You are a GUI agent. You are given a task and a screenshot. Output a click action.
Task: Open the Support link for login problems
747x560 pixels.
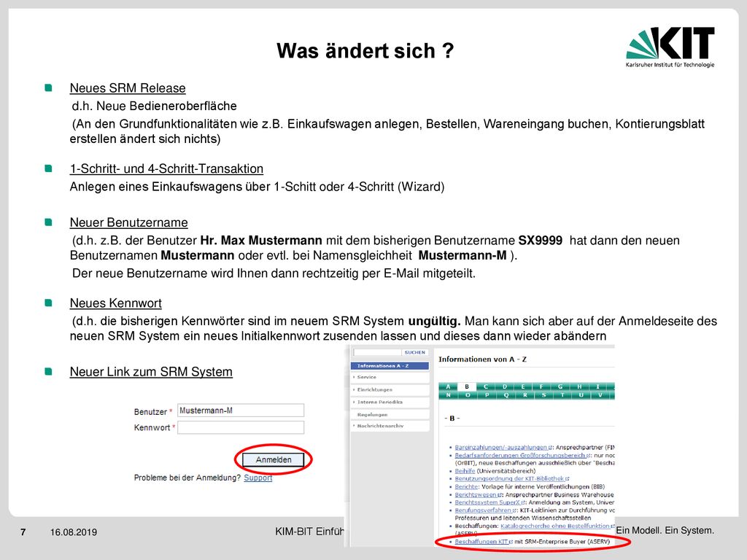(x=258, y=478)
